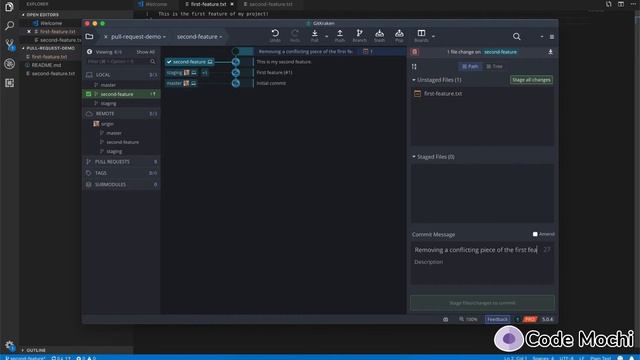Click the gift icon in GitKraken status bar
This screenshot has width=640, height=360.
[445, 320]
